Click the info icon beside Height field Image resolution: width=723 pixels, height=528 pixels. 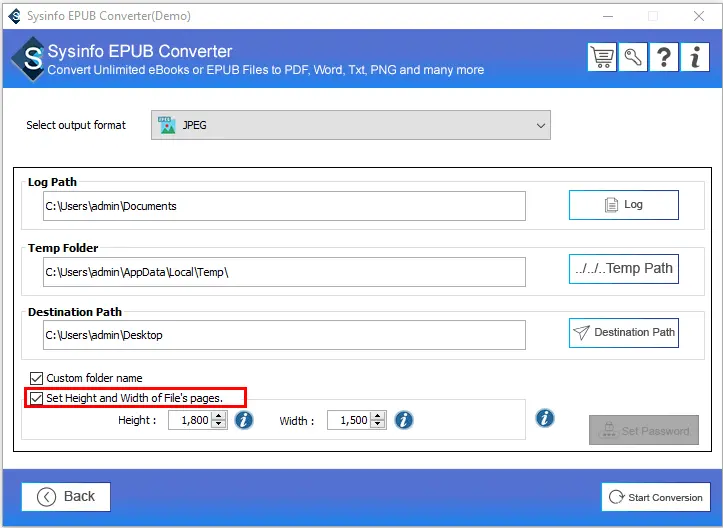tap(244, 420)
